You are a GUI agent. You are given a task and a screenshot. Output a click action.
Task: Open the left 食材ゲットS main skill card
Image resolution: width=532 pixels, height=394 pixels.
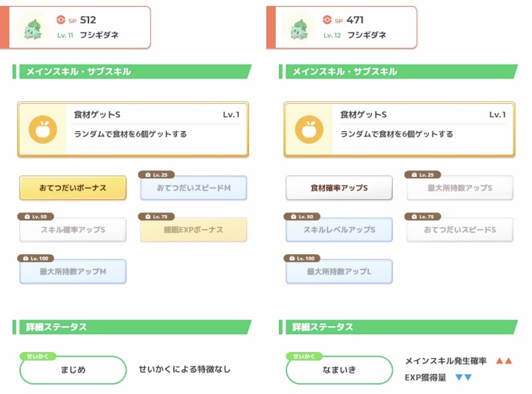(x=133, y=129)
